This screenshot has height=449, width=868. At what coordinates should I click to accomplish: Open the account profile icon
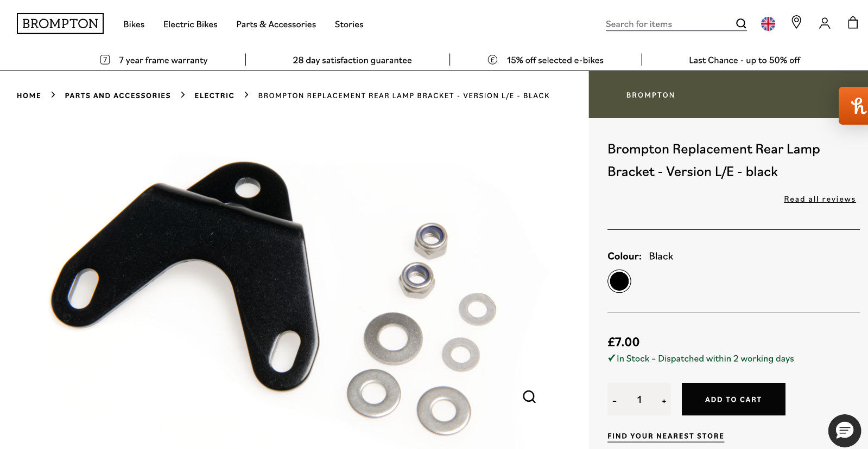825,23
